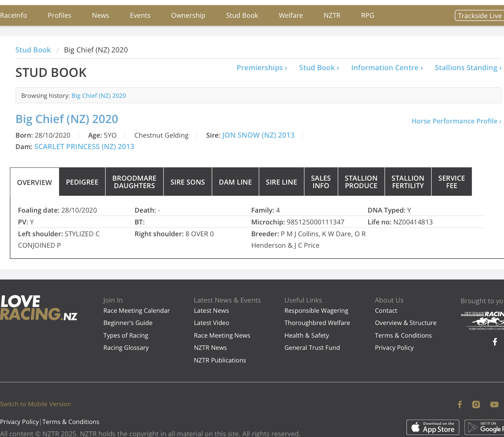
Task: Select the Sales Info tab
Action: coord(321,182)
